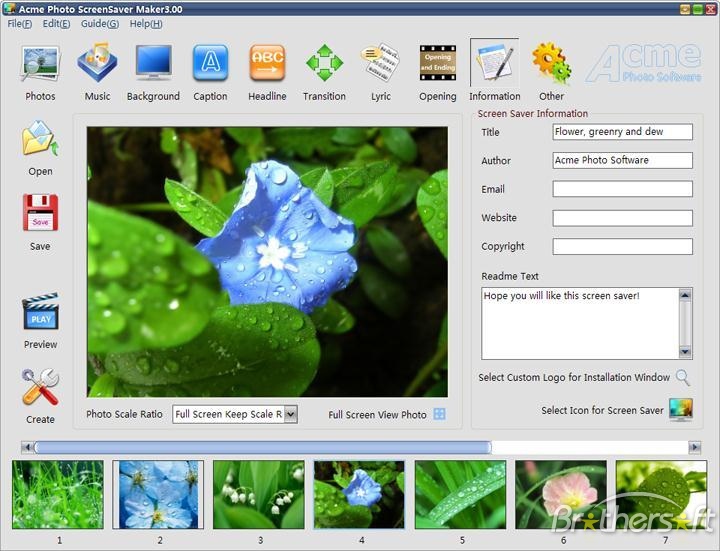This screenshot has height=551, width=720.
Task: Open the Opening and Ending tool
Action: point(438,63)
